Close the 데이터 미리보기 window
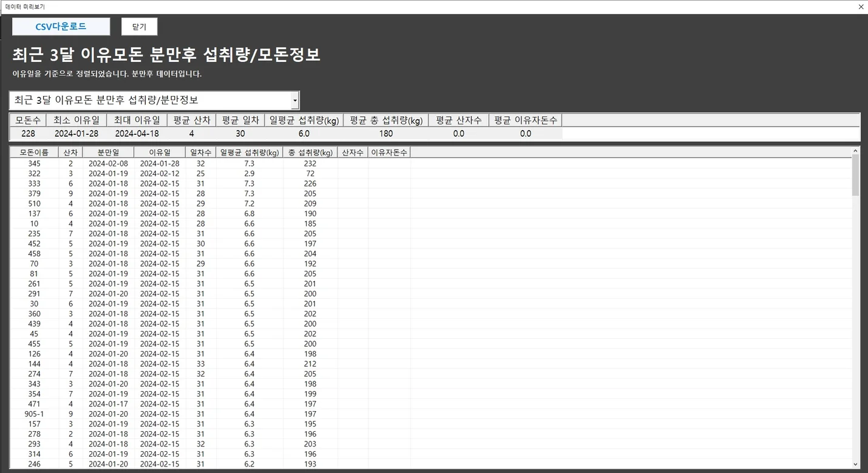The image size is (868, 473). 861,7
